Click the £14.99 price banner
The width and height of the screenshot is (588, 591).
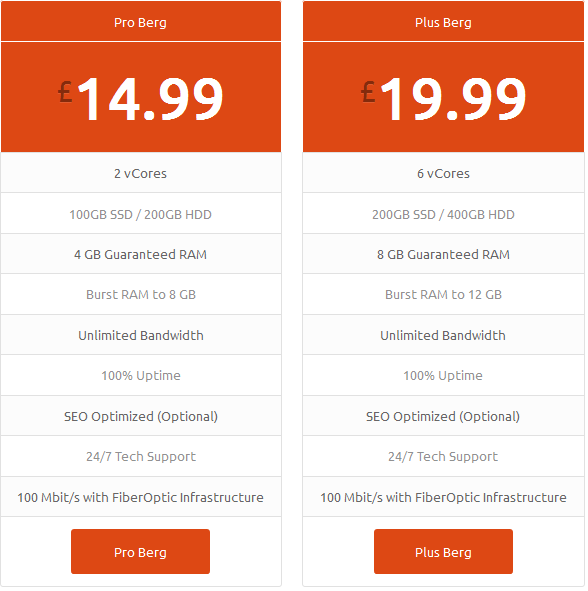tap(141, 97)
